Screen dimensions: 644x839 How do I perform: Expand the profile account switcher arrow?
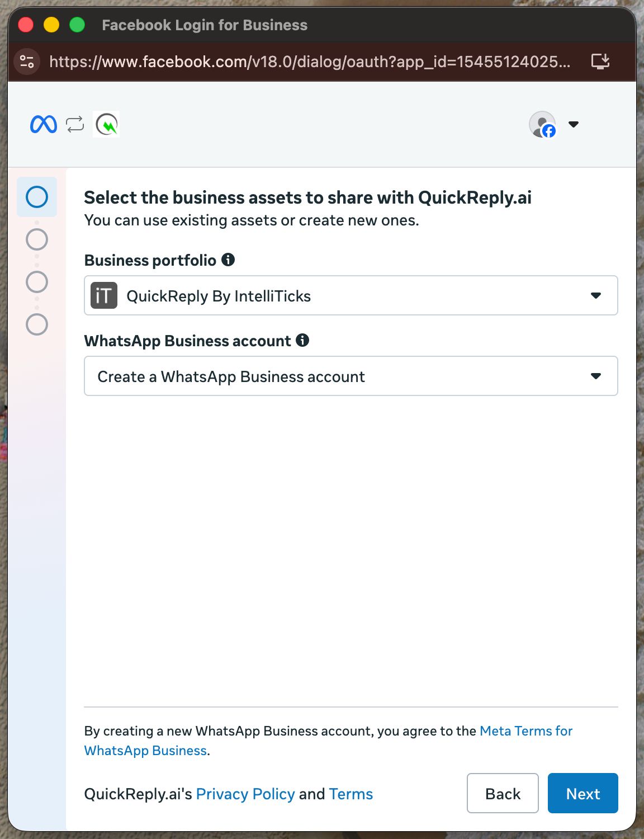[574, 124]
